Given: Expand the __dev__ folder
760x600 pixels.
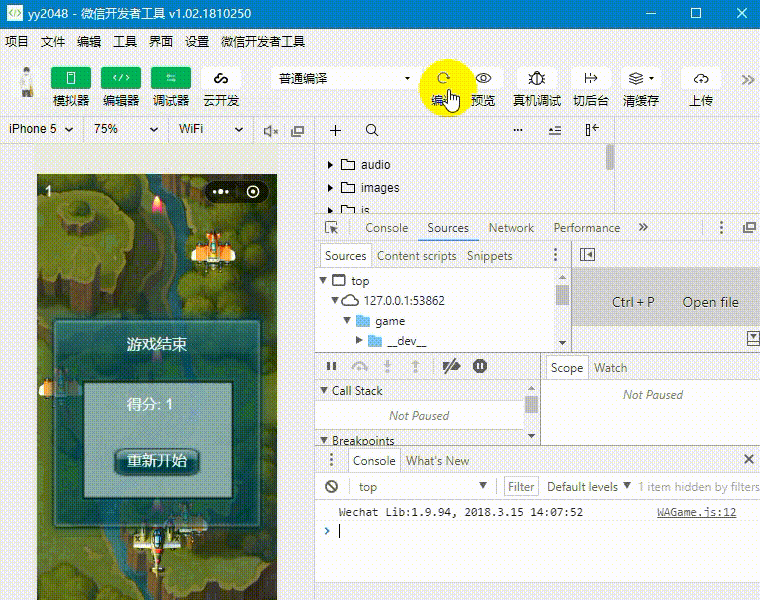Looking at the screenshot, I should 359,340.
